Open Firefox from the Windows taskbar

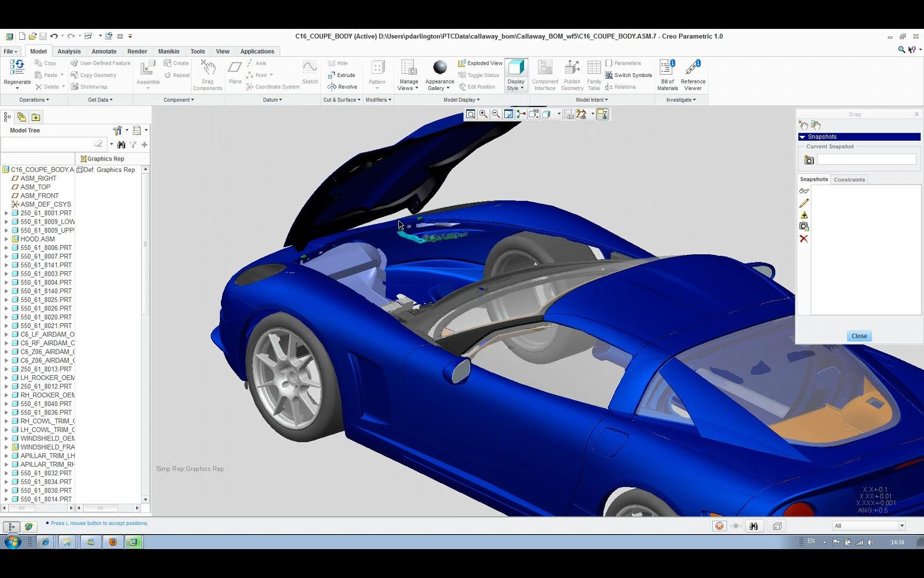click(113, 542)
